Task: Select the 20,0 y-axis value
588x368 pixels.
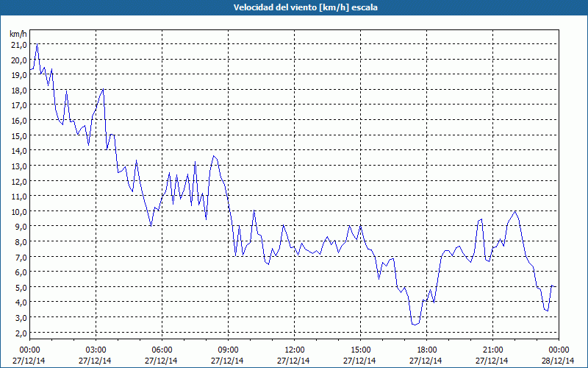Action: coord(20,60)
